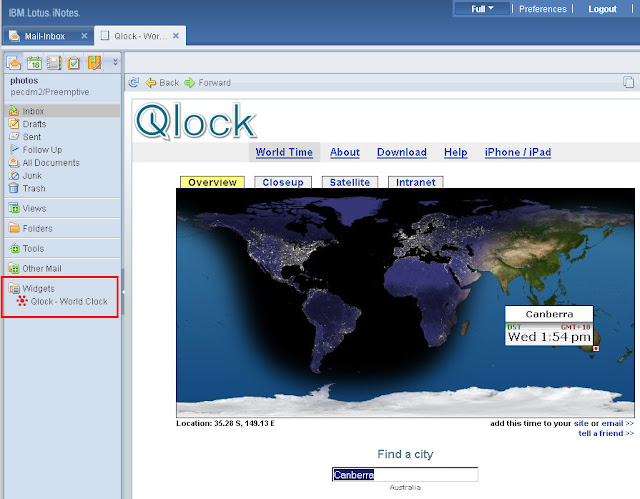Screen dimensions: 640x499
Task: Open Preferences
Action: 542,9
